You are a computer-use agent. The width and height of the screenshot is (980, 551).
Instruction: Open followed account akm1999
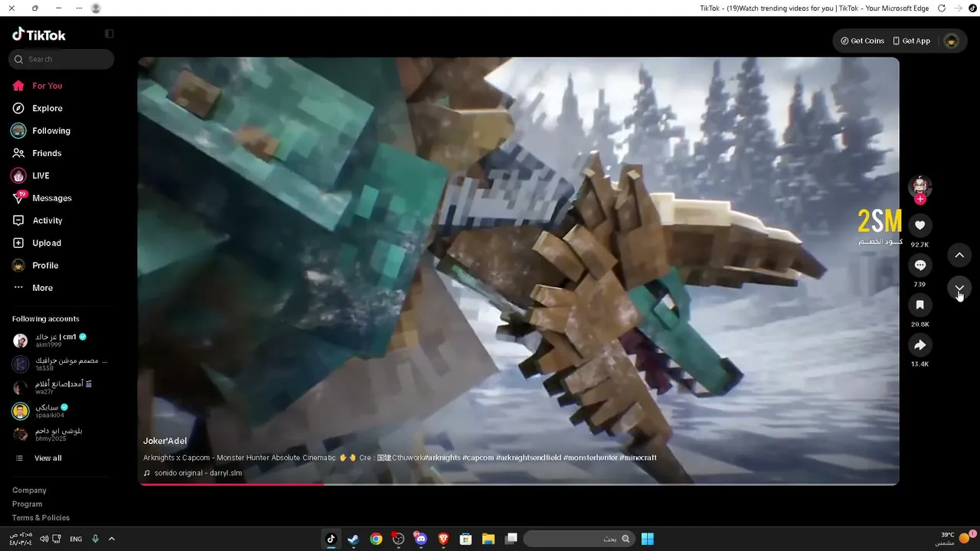[60, 341]
